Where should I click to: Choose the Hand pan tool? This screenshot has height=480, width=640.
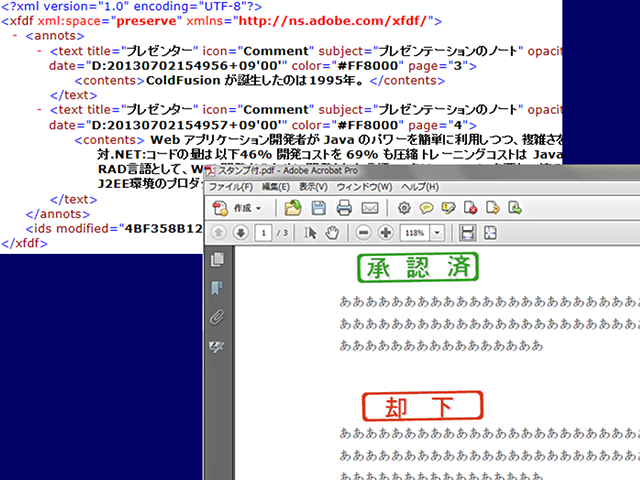pyautogui.click(x=332, y=233)
